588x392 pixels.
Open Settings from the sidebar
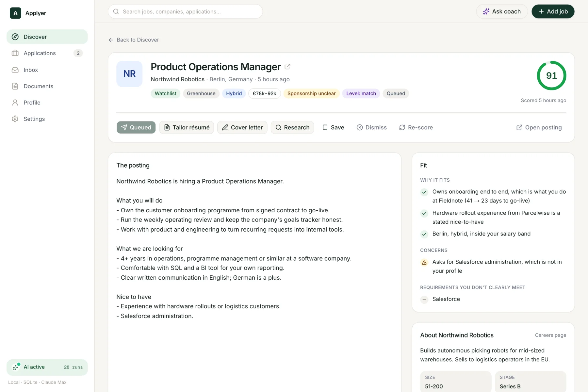coord(47,119)
